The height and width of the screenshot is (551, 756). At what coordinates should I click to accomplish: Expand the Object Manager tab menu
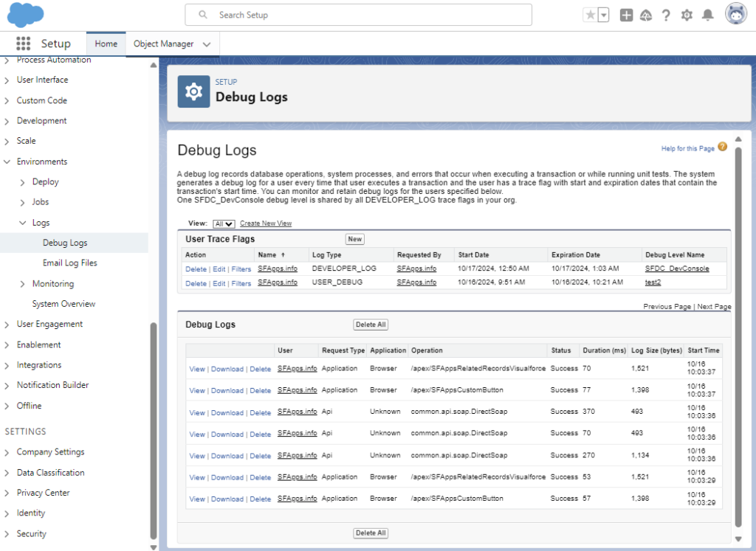[207, 44]
